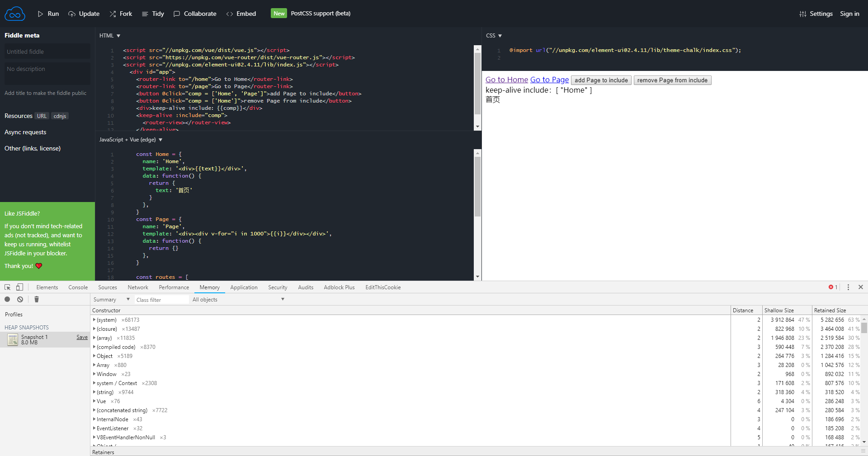This screenshot has width=868, height=456.
Task: Click the Go to Page link
Action: pos(549,80)
